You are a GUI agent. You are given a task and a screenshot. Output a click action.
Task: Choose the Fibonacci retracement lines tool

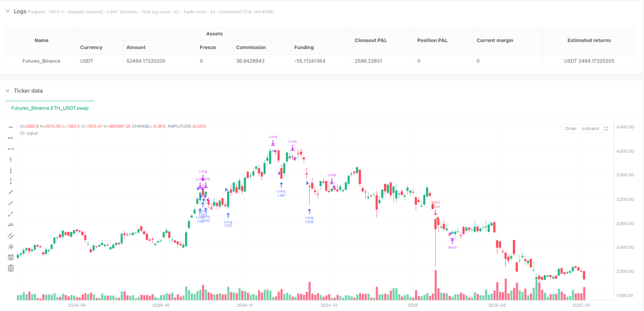point(11,257)
